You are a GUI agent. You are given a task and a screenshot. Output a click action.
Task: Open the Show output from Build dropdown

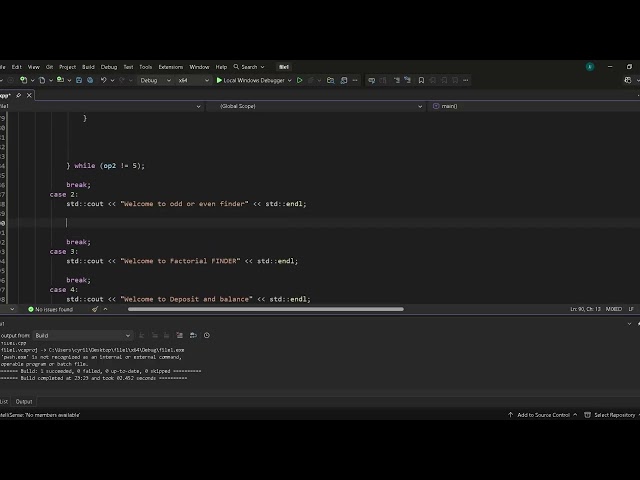82,336
